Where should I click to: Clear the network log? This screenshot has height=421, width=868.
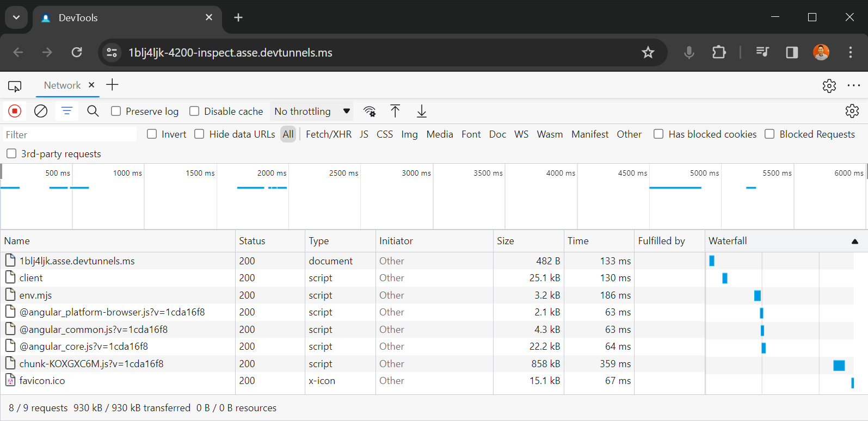tap(41, 111)
